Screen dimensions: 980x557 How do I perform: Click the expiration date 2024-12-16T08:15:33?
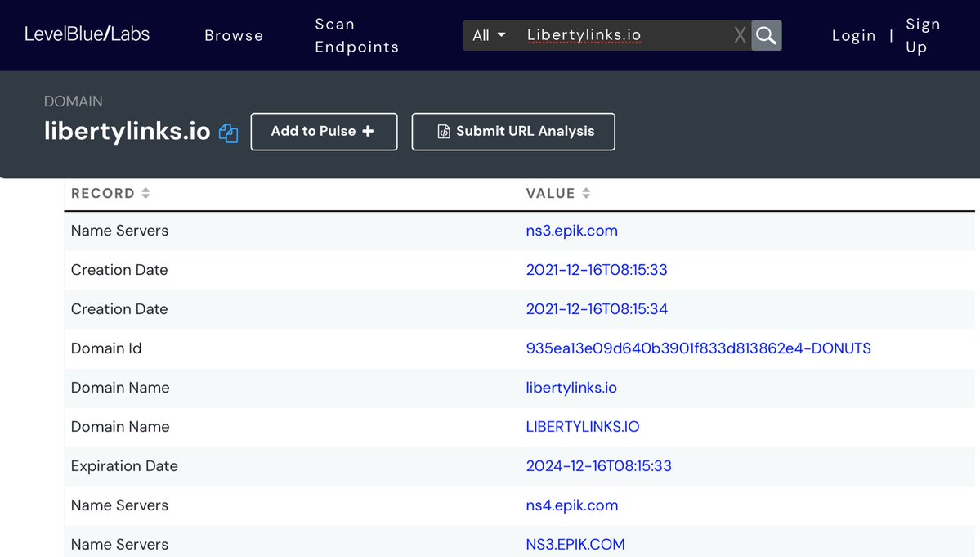pyautogui.click(x=598, y=466)
